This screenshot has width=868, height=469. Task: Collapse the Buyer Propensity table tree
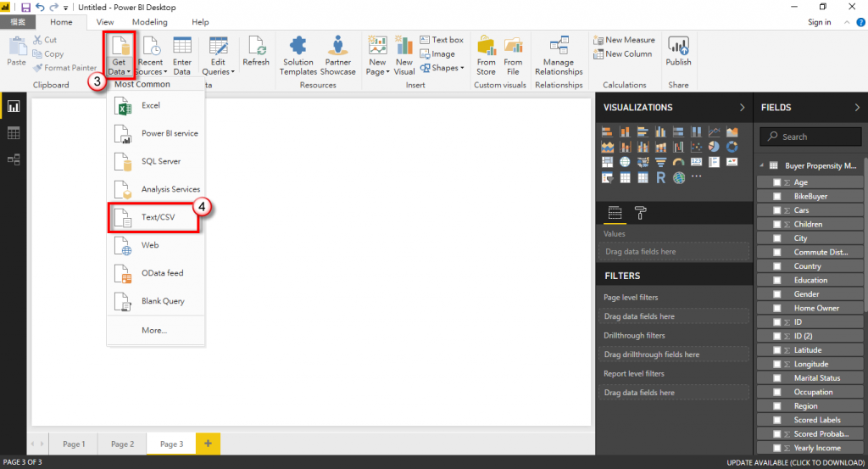pos(762,165)
